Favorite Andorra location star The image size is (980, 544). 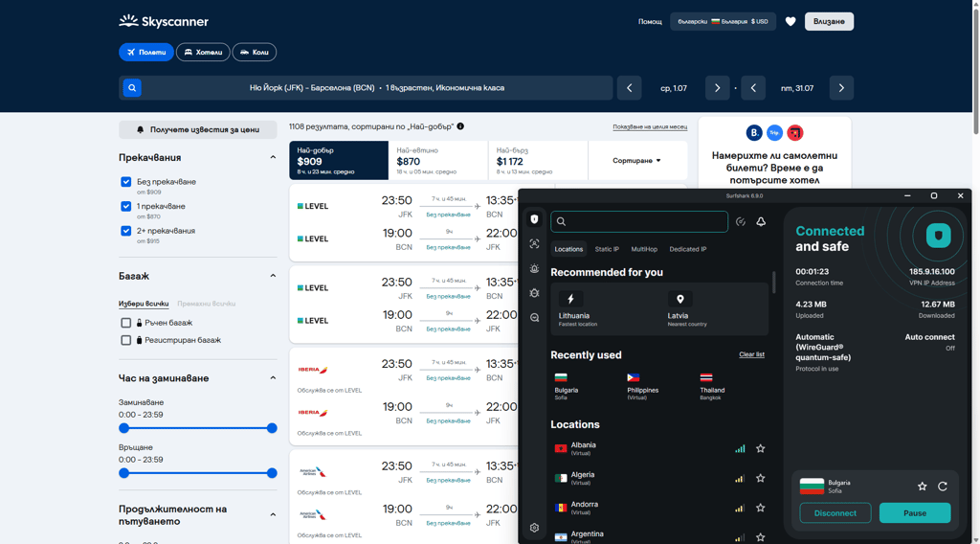761,508
